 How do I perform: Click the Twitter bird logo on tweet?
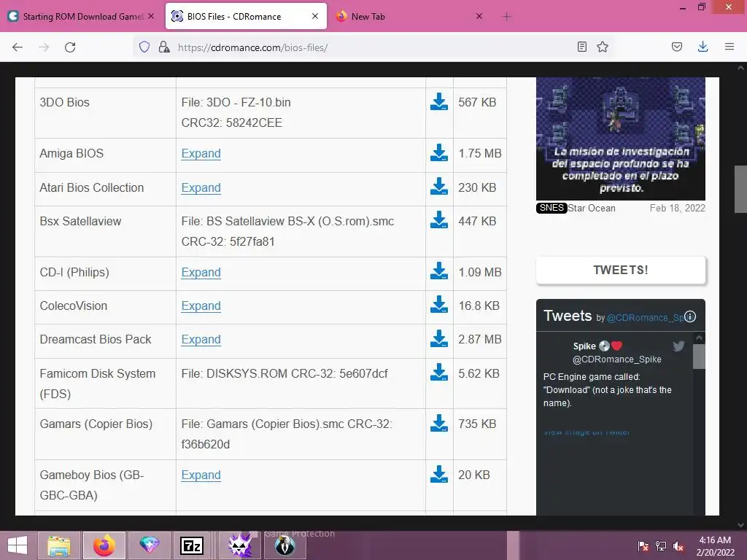pos(678,346)
